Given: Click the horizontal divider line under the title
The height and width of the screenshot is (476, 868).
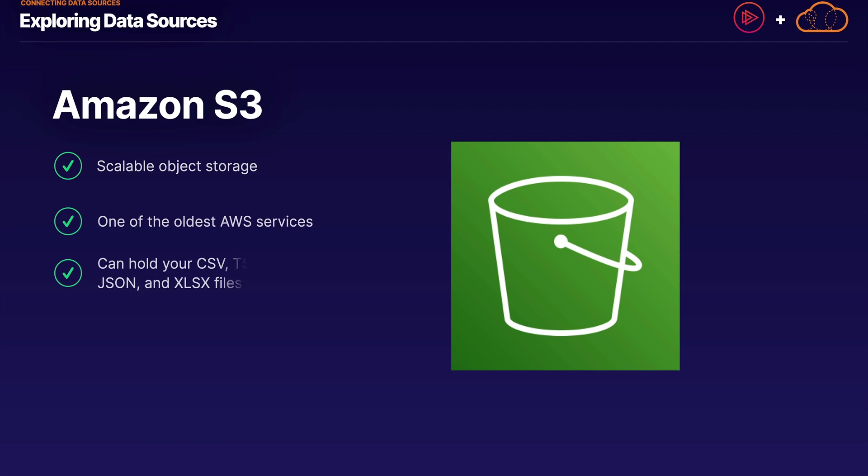Looking at the screenshot, I should [x=434, y=42].
